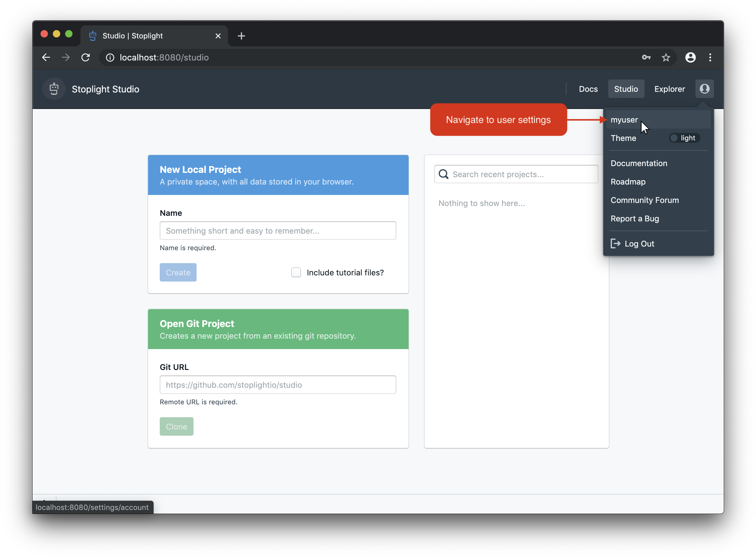Open the user avatar menu icon

(704, 89)
